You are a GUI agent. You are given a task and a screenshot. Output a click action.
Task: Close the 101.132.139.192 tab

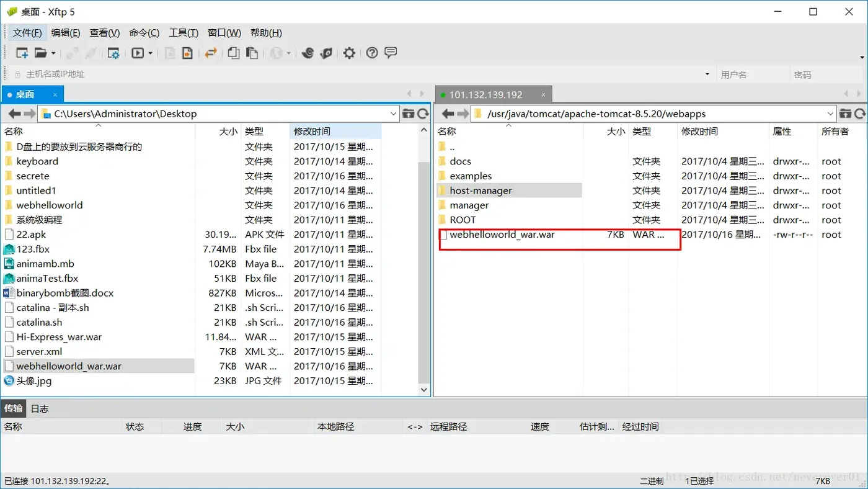click(543, 95)
